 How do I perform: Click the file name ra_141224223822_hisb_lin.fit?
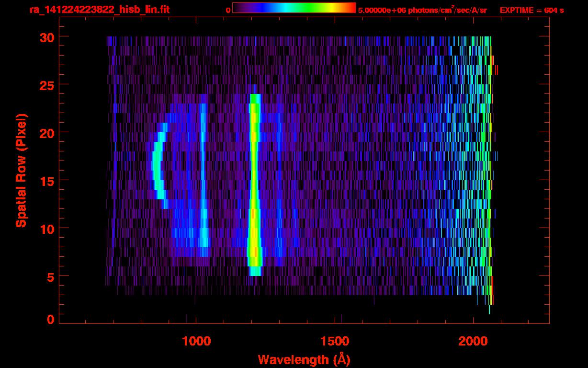coord(99,10)
